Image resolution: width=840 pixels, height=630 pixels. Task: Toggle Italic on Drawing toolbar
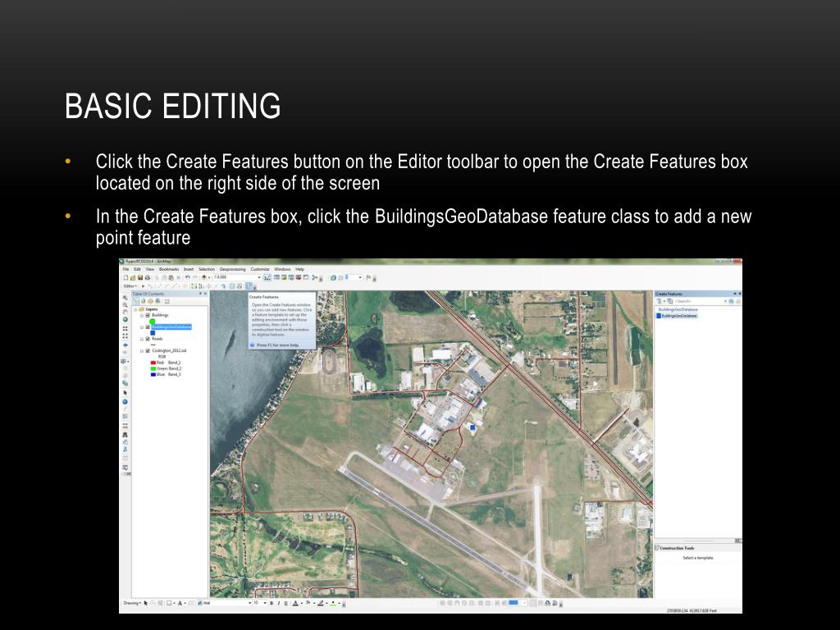[279, 603]
